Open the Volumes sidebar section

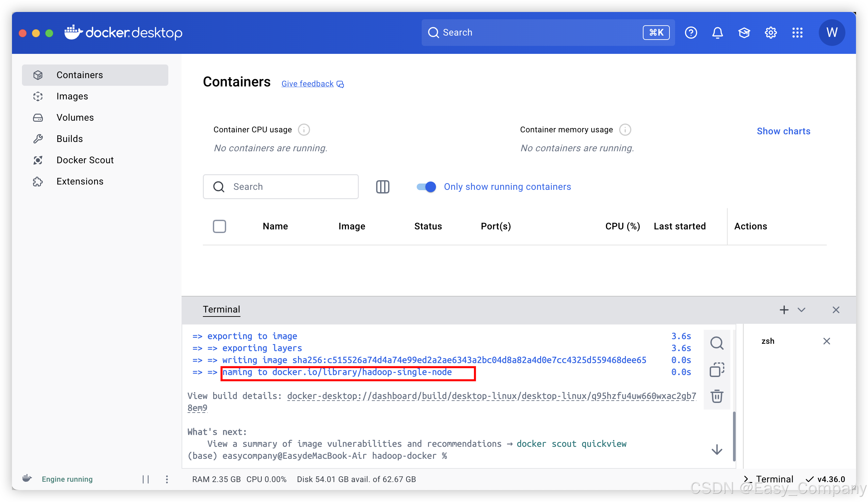[95, 117]
